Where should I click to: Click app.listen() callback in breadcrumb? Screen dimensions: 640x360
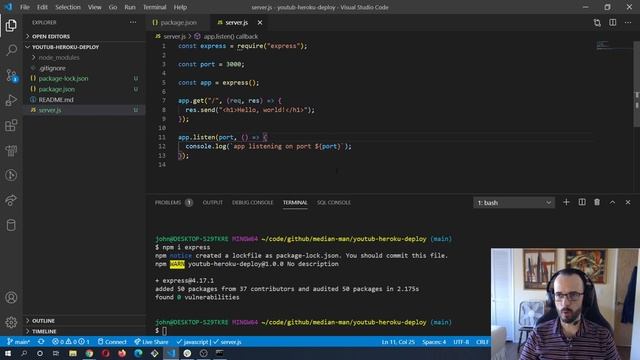coord(231,36)
